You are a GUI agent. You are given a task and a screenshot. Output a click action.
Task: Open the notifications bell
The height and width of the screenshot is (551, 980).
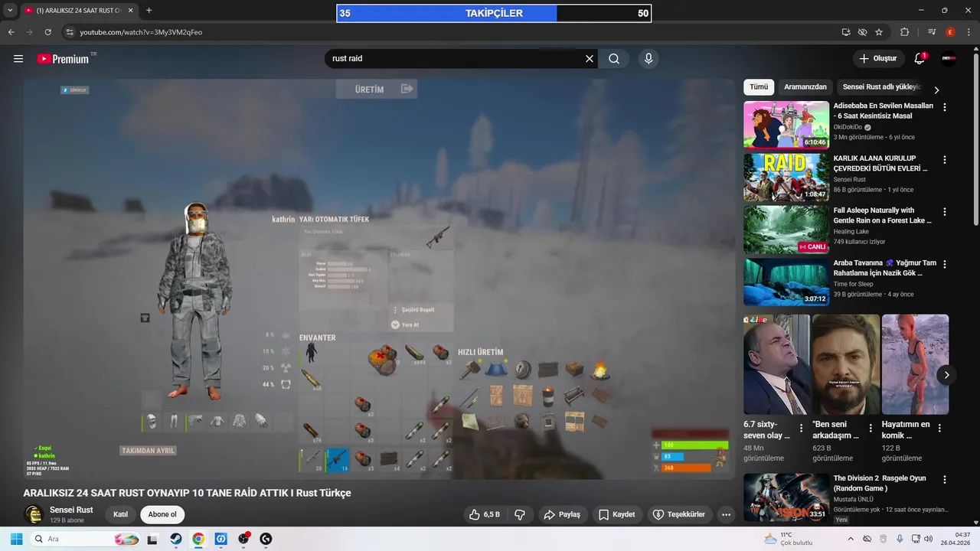(x=920, y=59)
